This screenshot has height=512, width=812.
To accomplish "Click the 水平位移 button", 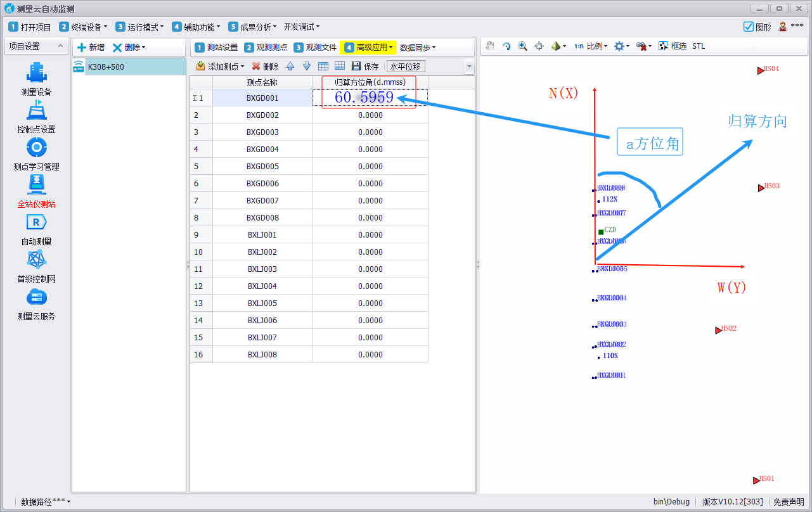I will pos(406,67).
